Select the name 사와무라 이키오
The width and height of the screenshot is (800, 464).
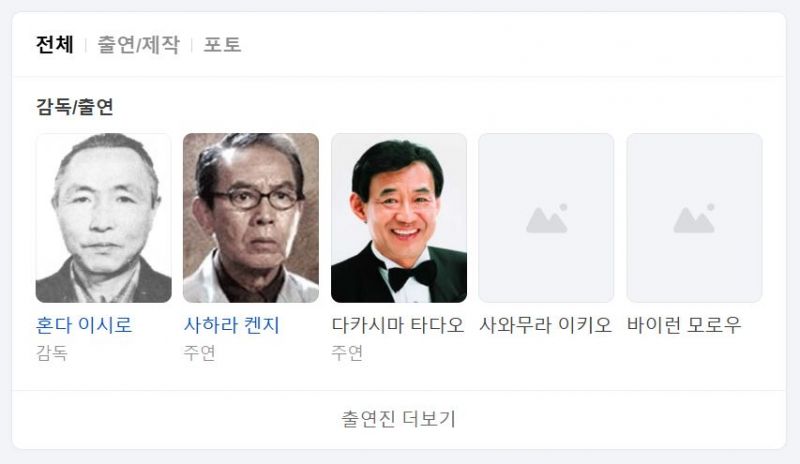[545, 325]
